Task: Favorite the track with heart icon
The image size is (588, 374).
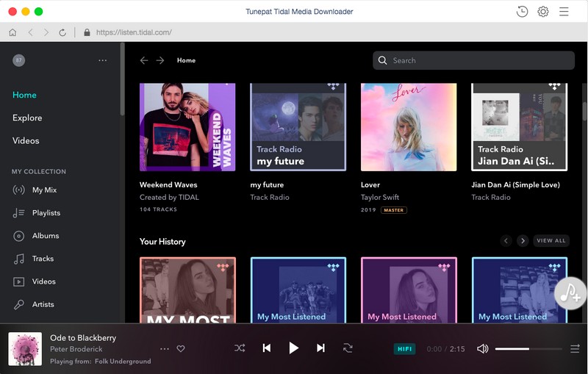Action: coord(181,349)
